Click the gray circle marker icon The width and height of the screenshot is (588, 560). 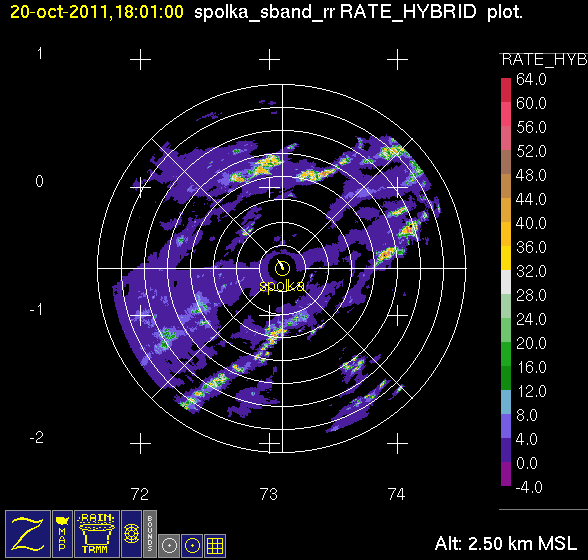click(169, 546)
